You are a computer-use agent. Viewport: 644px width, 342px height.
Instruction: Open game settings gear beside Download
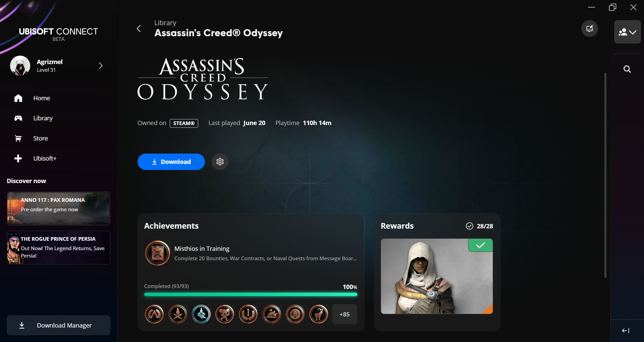(x=220, y=162)
